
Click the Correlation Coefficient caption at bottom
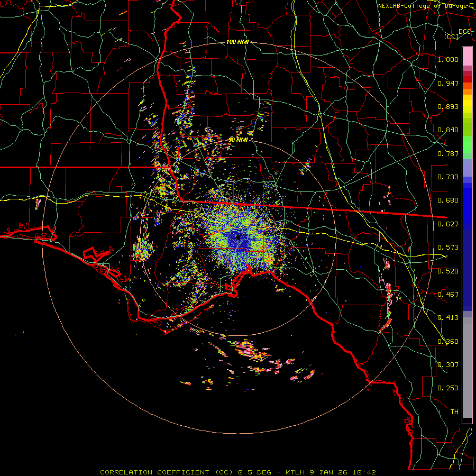239,472
